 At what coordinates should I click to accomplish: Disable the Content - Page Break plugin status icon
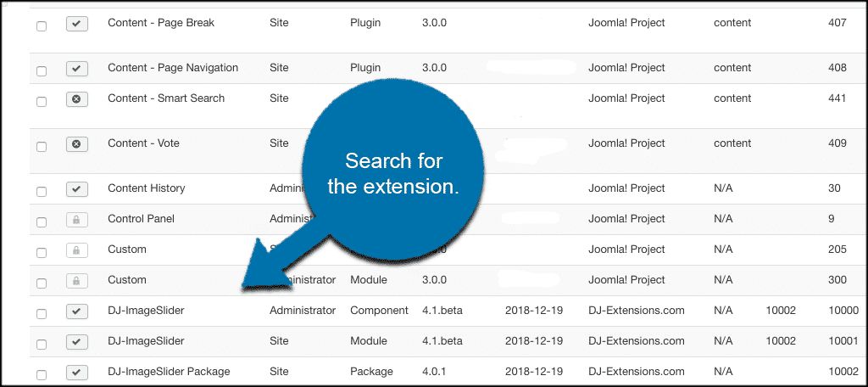coord(77,24)
